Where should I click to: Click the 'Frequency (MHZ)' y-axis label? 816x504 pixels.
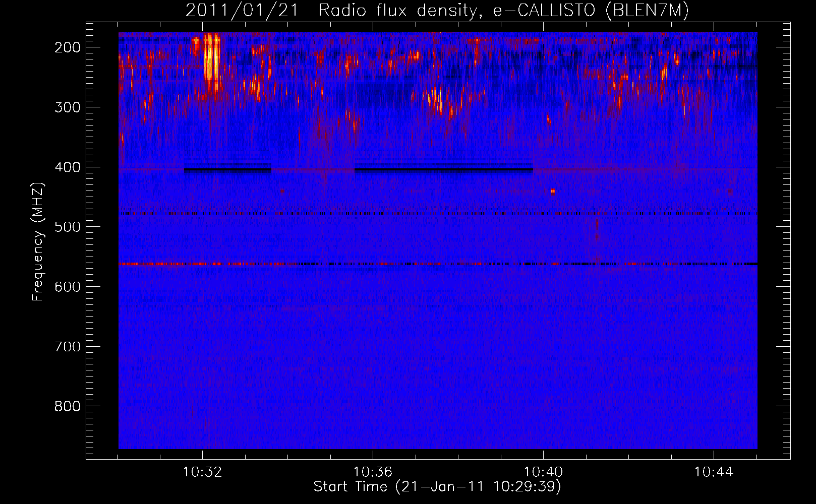click(38, 241)
